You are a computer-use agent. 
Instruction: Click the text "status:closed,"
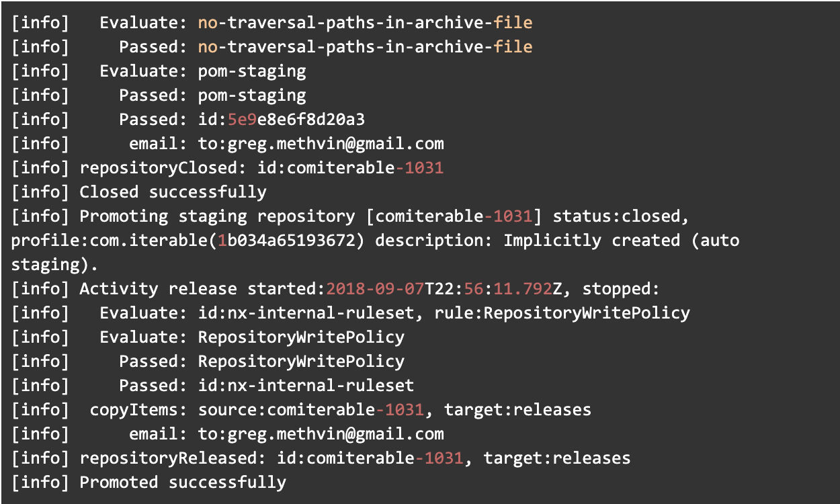(x=622, y=216)
